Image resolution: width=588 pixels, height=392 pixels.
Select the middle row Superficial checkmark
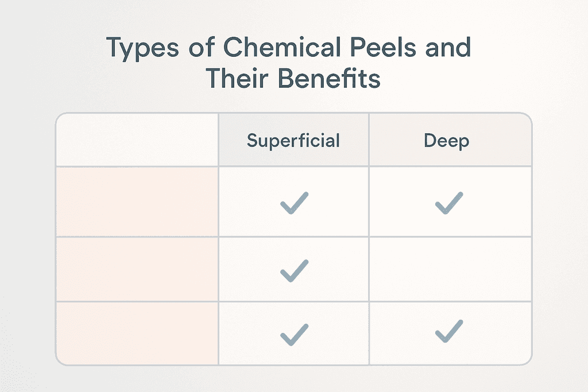pyautogui.click(x=294, y=270)
